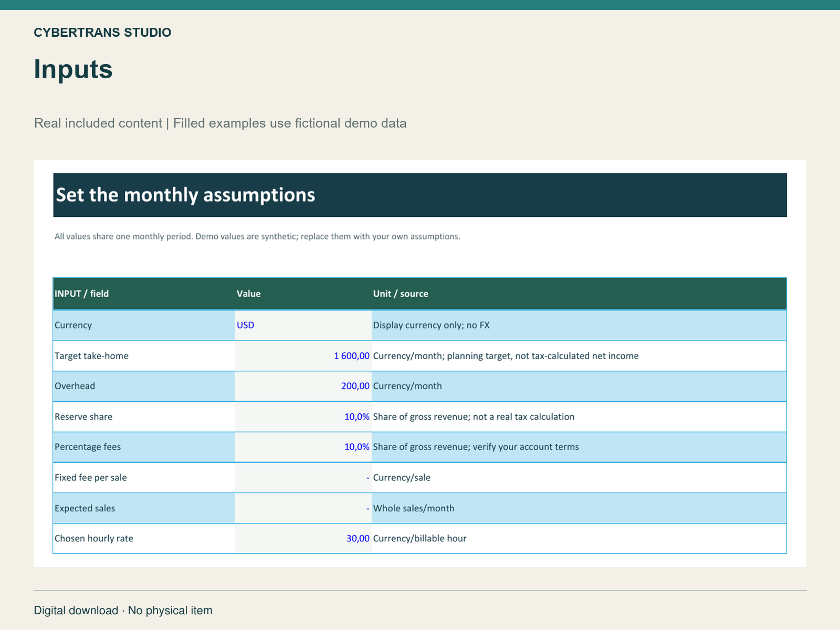This screenshot has width=840, height=630.
Task: Click the 'Chosen hourly rate' row label
Action: tap(94, 539)
